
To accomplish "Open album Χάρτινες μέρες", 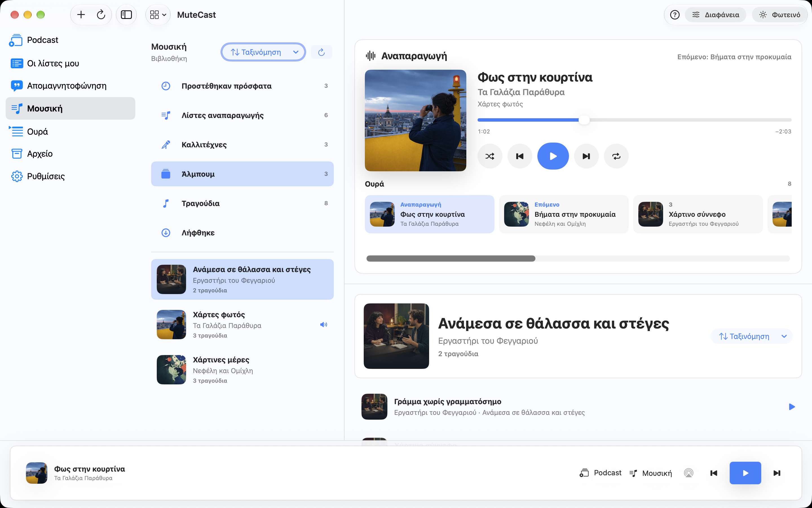I will pos(242,370).
